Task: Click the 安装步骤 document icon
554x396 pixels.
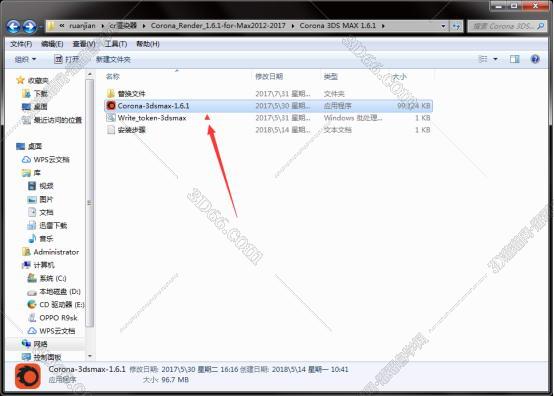Action: pos(111,130)
